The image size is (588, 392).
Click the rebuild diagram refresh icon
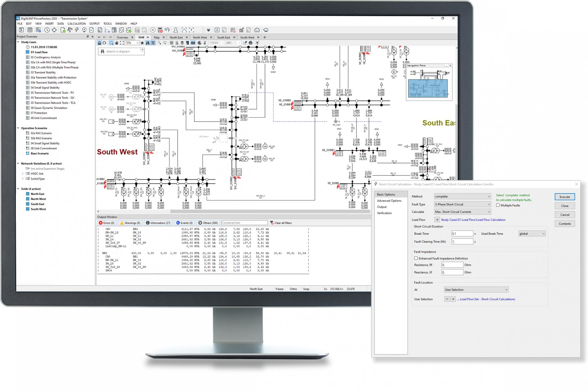(104, 43)
